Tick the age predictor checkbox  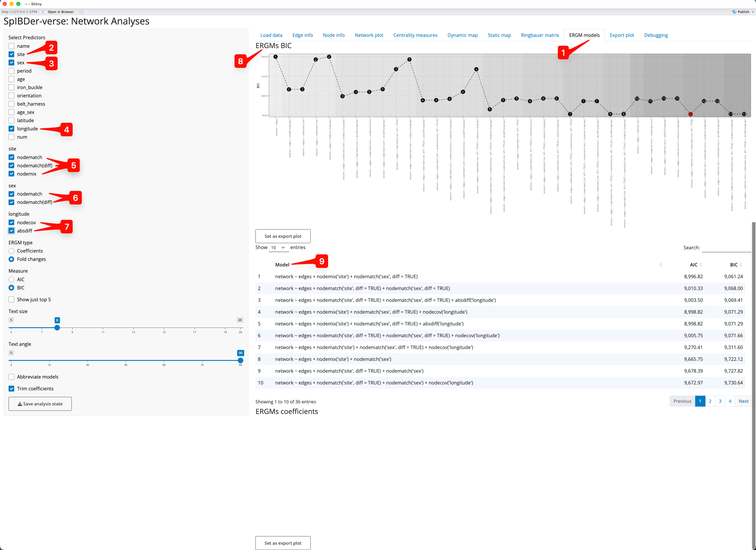[11, 79]
